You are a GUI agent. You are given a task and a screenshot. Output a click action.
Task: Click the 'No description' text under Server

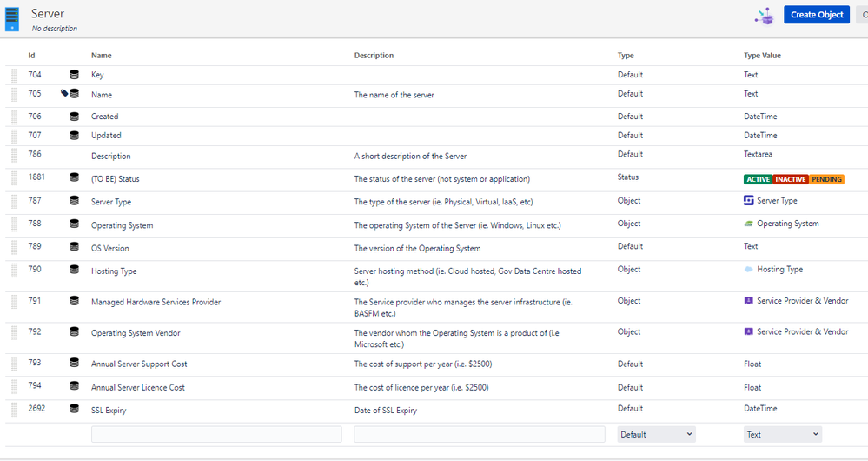coord(54,29)
